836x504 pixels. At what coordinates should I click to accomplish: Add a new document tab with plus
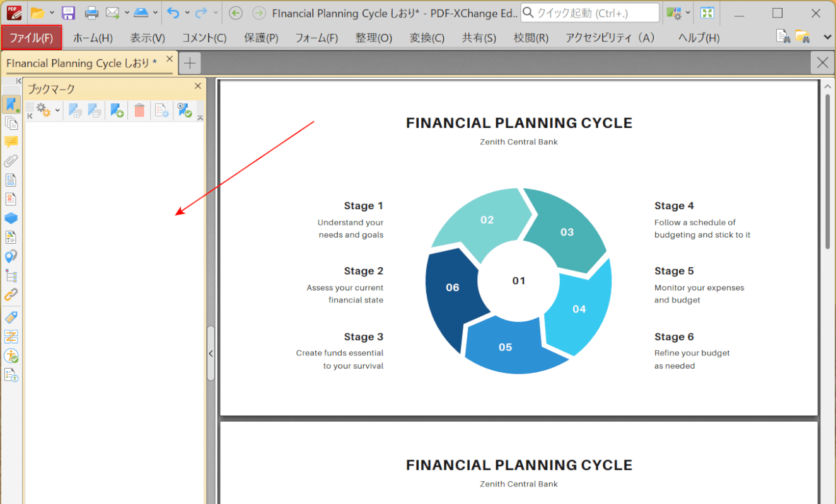[x=190, y=62]
